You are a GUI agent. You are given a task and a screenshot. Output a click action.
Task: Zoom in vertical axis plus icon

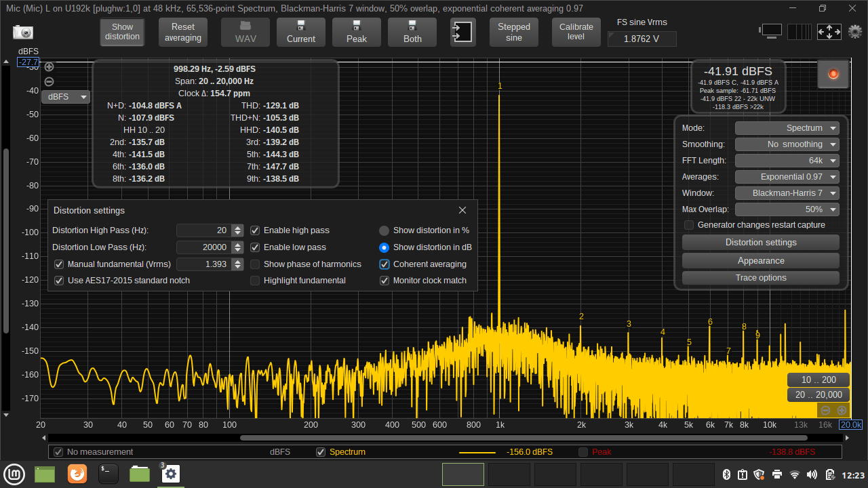pyautogui.click(x=49, y=66)
